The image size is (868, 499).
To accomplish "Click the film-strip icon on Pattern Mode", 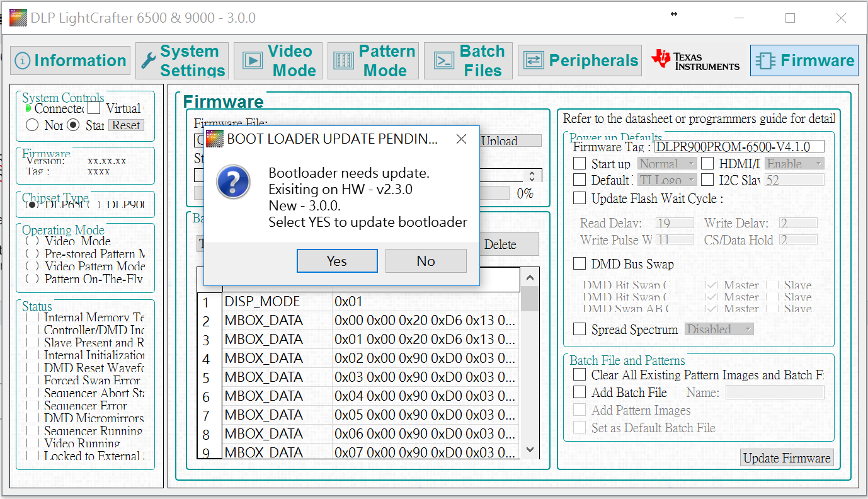I will tap(343, 61).
